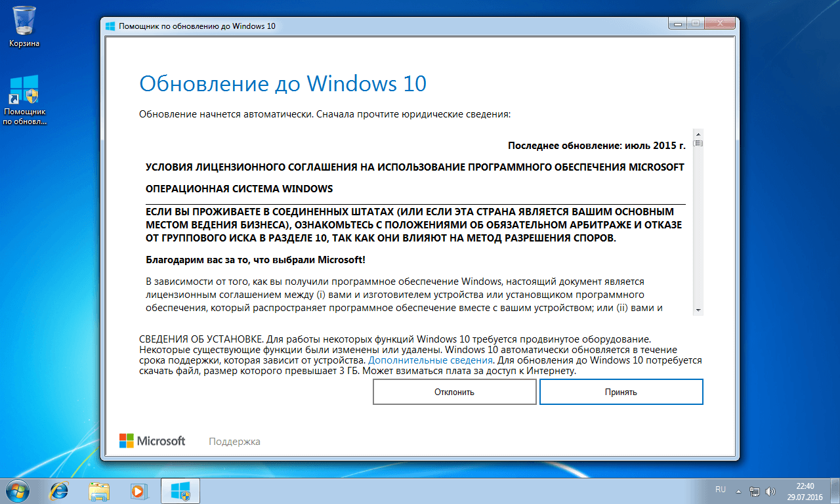The width and height of the screenshot is (840, 504).
Task: Click the Windows Start orb
Action: click(x=18, y=490)
